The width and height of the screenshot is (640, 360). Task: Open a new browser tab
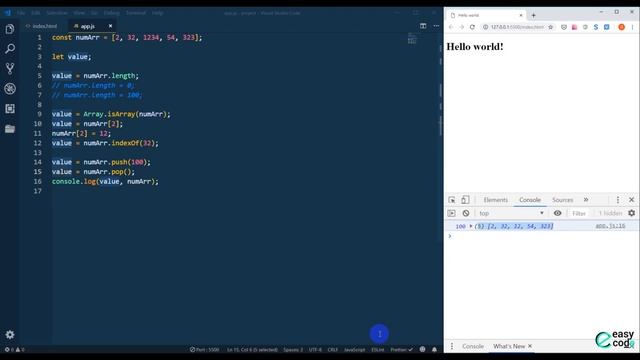[x=533, y=16]
